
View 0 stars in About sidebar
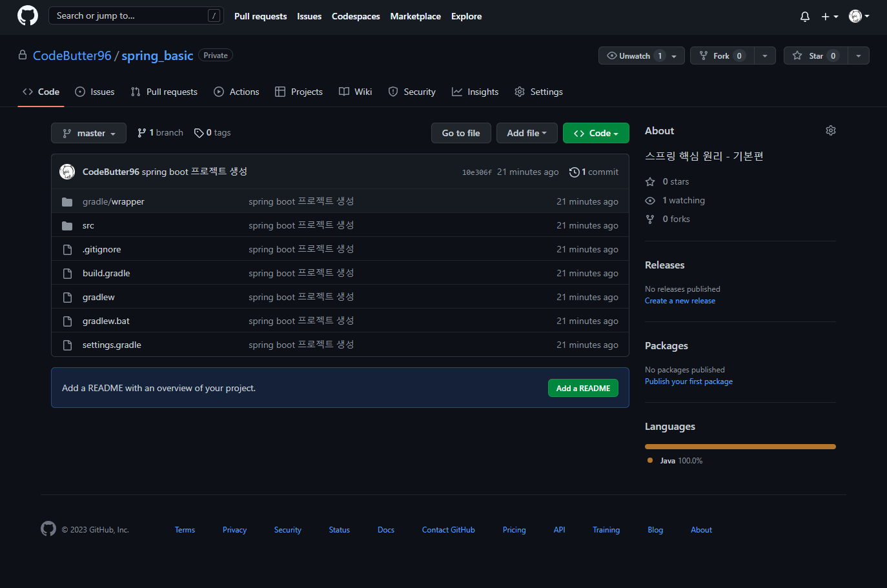pos(668,181)
